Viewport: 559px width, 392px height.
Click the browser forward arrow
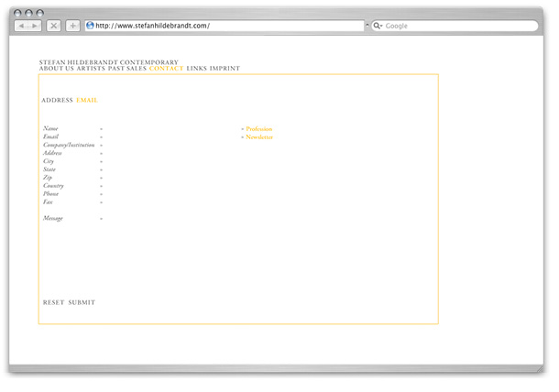point(35,26)
